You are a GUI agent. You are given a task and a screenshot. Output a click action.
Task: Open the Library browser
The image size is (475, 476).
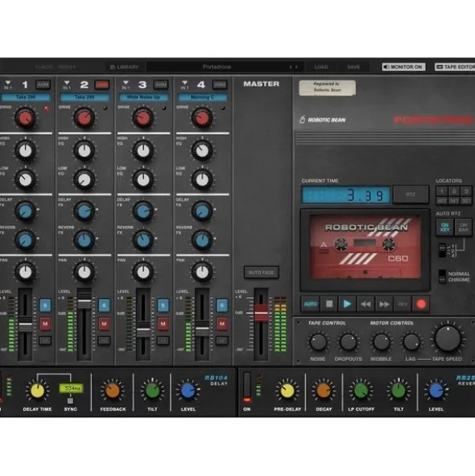point(125,67)
